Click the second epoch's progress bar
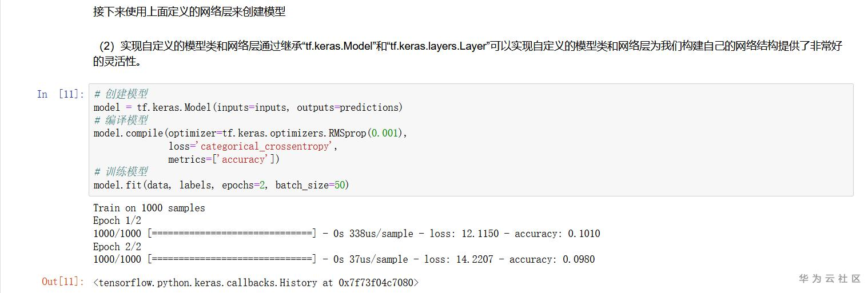The image size is (868, 293). (232, 259)
